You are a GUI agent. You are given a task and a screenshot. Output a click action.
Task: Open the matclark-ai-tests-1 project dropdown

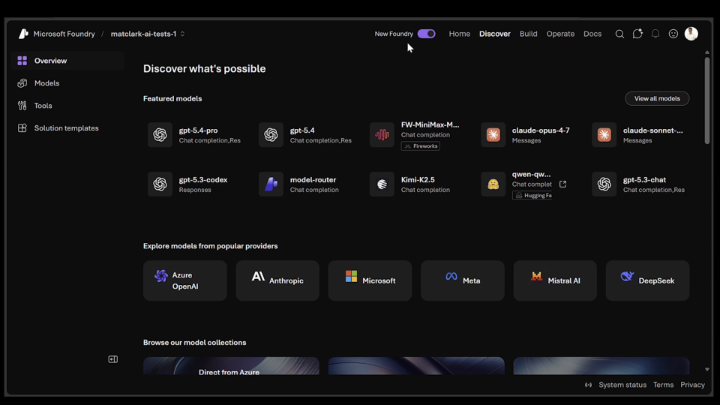pos(147,34)
